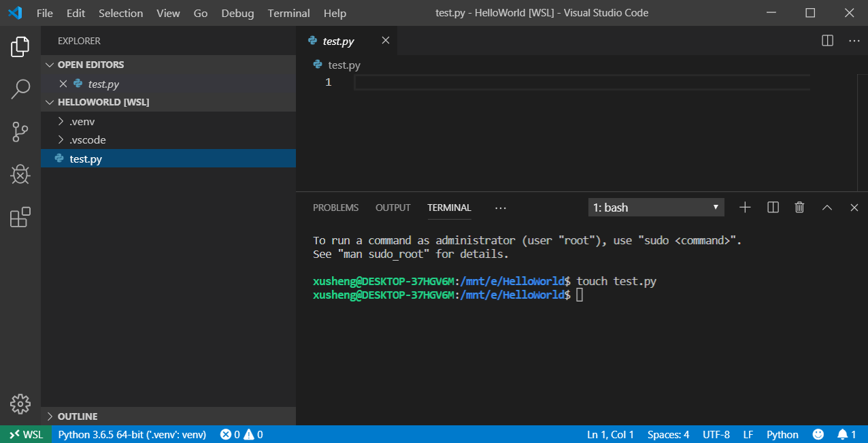Open the Debug view icon
Screen dimensions: 868x443
(x=20, y=175)
